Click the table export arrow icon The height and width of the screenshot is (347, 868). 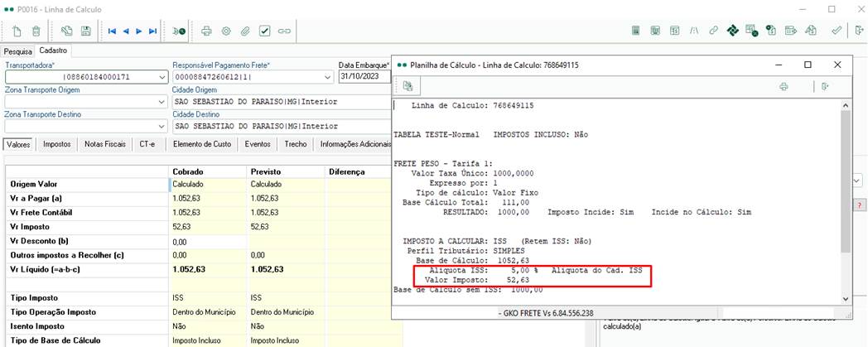[790, 31]
